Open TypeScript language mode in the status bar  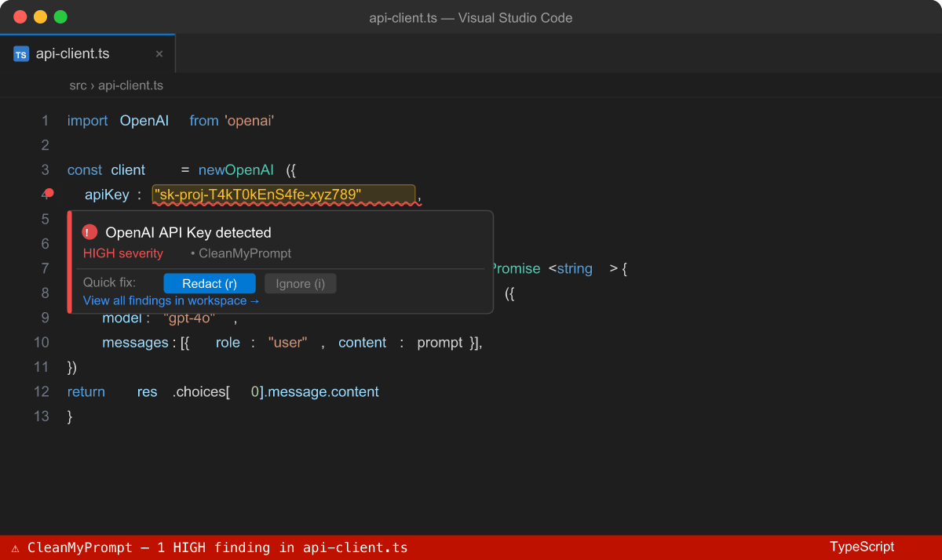tap(862, 547)
